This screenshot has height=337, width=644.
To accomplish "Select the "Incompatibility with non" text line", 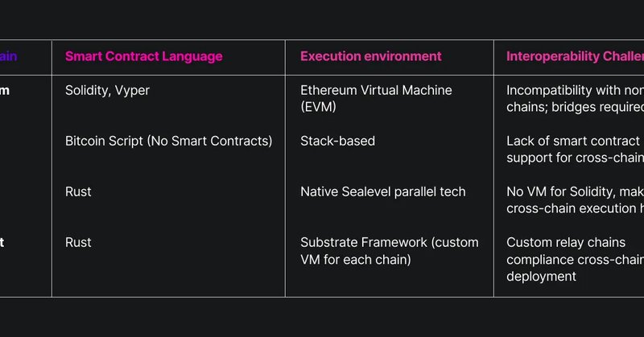I will [575, 90].
